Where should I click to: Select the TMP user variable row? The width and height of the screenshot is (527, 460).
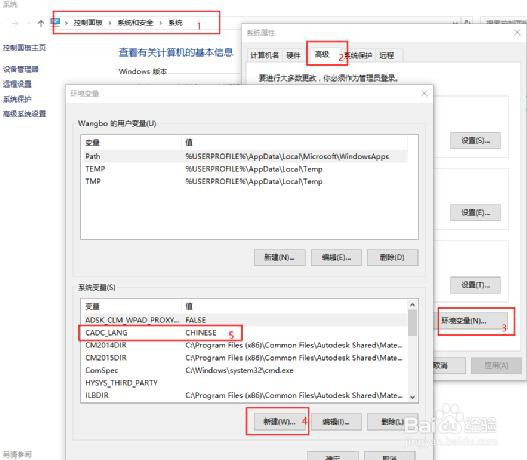click(245, 181)
